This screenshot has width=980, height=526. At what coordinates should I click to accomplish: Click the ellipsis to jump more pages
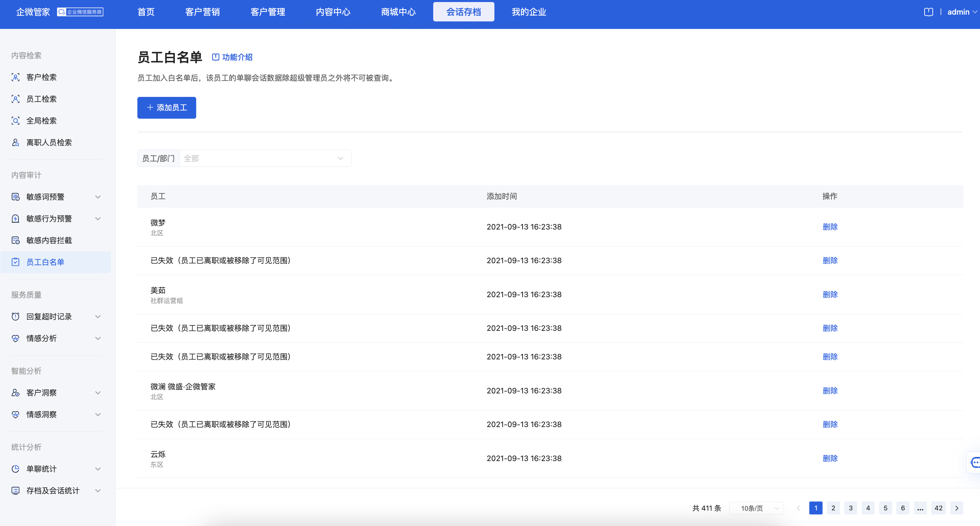[920, 508]
